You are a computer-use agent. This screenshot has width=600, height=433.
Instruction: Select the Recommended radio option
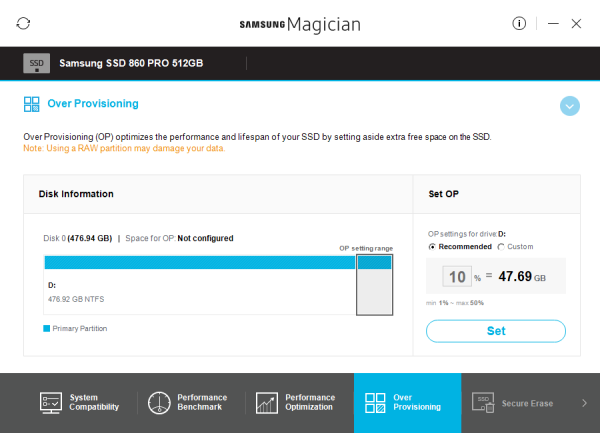click(432, 246)
